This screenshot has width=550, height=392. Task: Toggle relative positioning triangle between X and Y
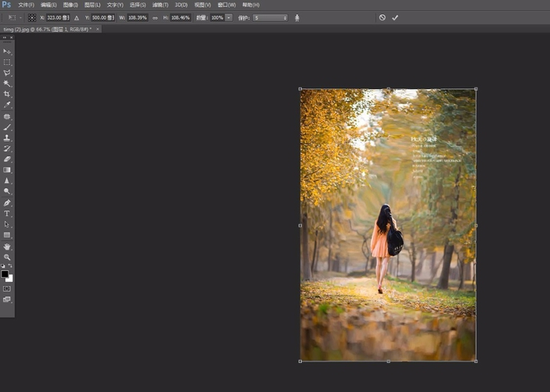click(77, 17)
